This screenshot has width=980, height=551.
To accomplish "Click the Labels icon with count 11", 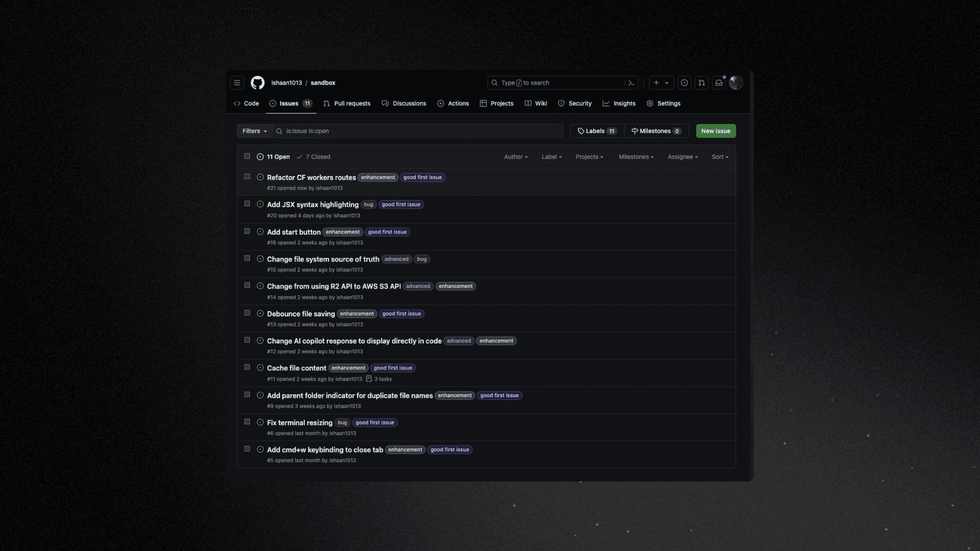I will point(597,131).
